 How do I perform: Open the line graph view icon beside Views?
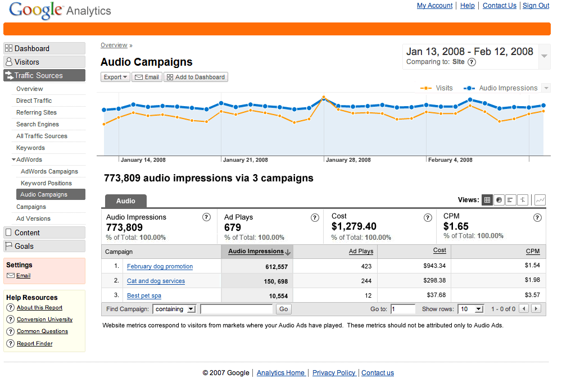[540, 200]
